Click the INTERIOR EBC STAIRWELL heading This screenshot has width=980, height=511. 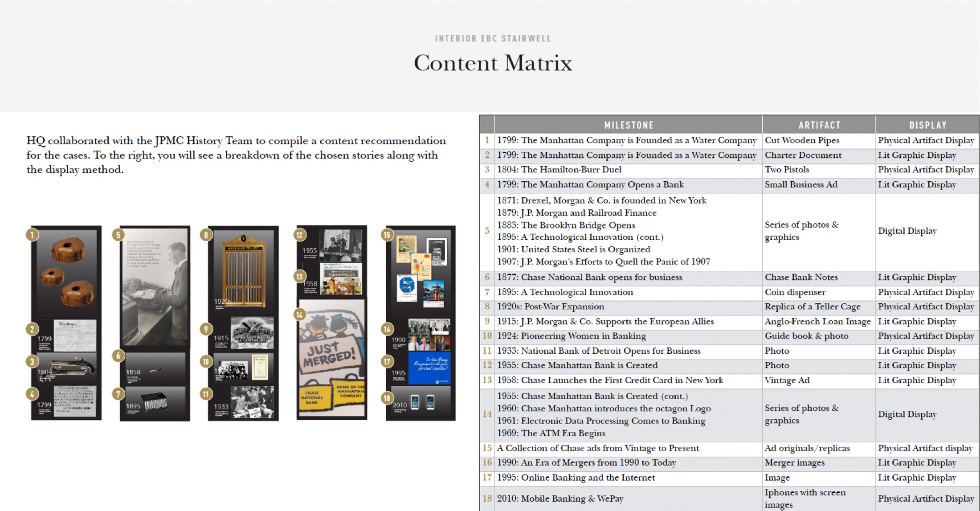coord(493,38)
